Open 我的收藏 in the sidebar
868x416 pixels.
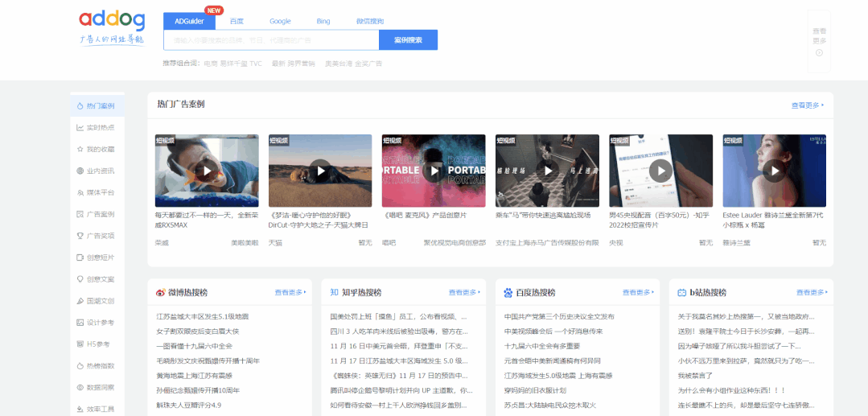[97, 149]
